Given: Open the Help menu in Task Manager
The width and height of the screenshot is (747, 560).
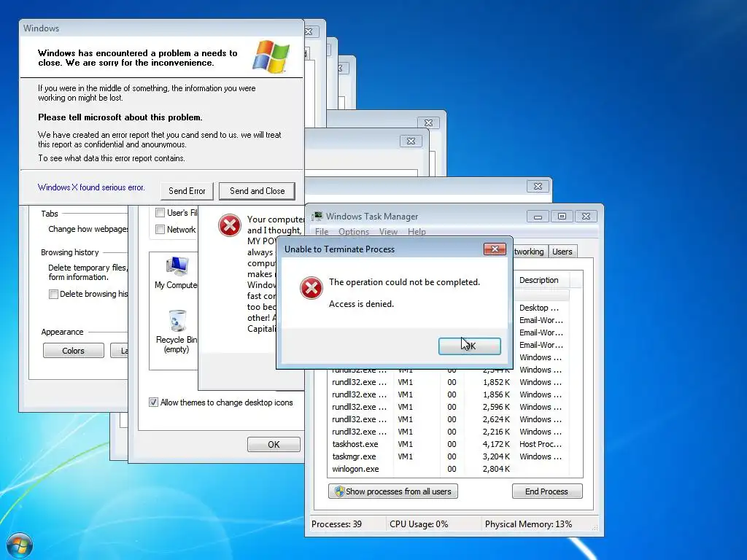Looking at the screenshot, I should [417, 231].
